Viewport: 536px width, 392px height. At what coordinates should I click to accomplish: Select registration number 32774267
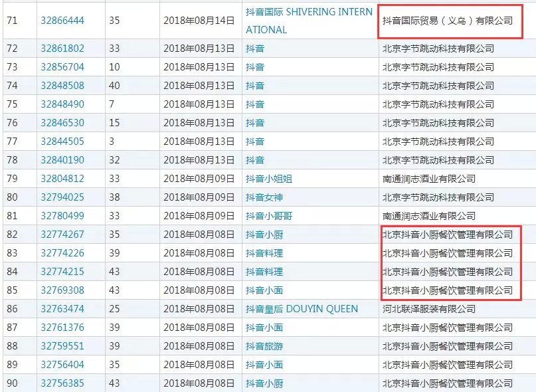[x=62, y=235]
